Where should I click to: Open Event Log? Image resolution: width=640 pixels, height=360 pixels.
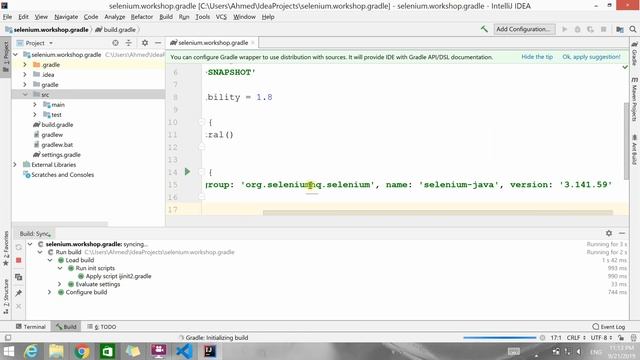609,327
